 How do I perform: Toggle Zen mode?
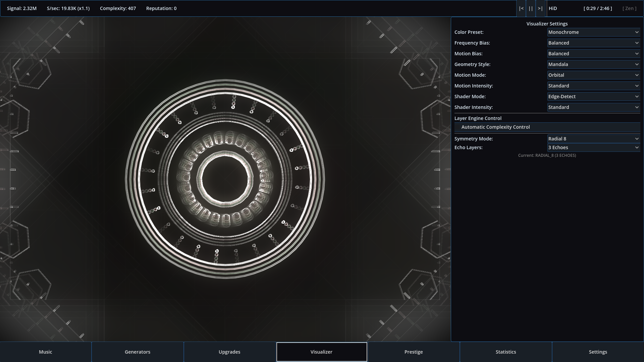tap(629, 8)
